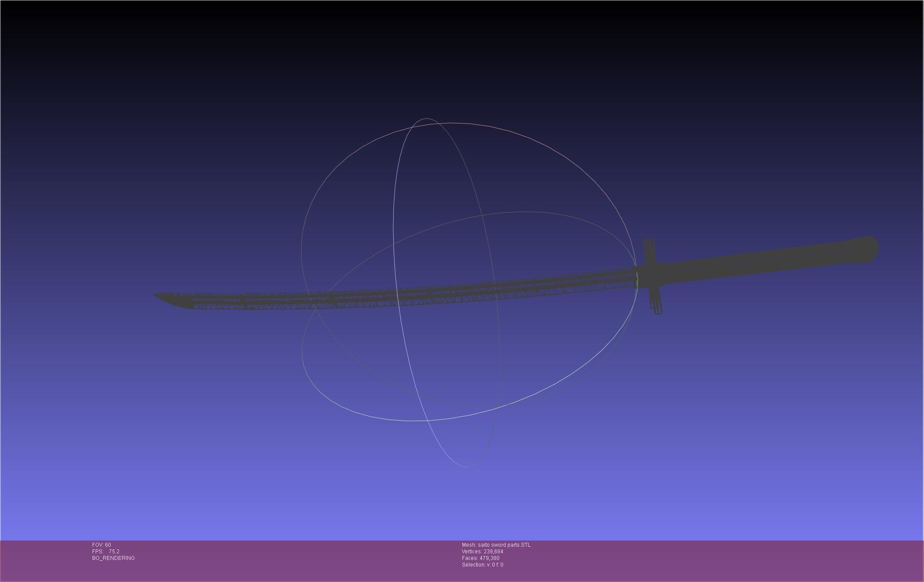Screen dimensions: 924x582
Task: Click the BO_RENDERING status text
Action: 113,558
